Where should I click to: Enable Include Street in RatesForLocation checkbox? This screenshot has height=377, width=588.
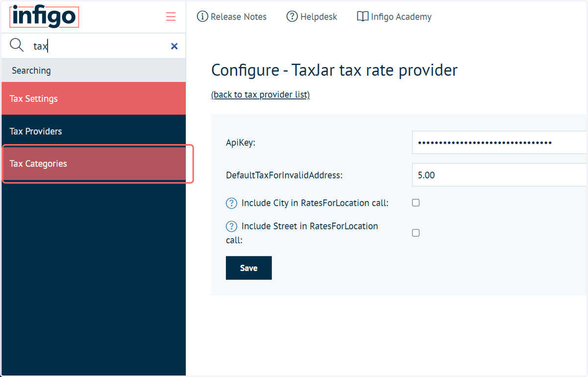click(x=416, y=233)
